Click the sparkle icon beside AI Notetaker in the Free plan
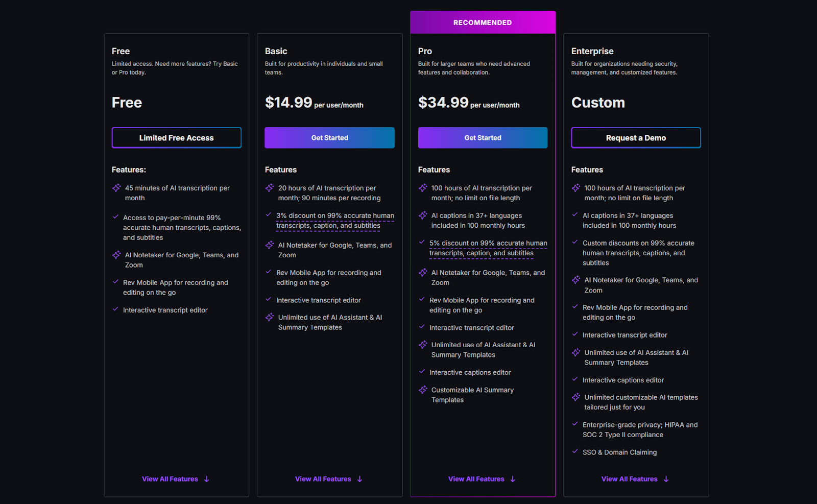The image size is (817, 504). (x=116, y=255)
